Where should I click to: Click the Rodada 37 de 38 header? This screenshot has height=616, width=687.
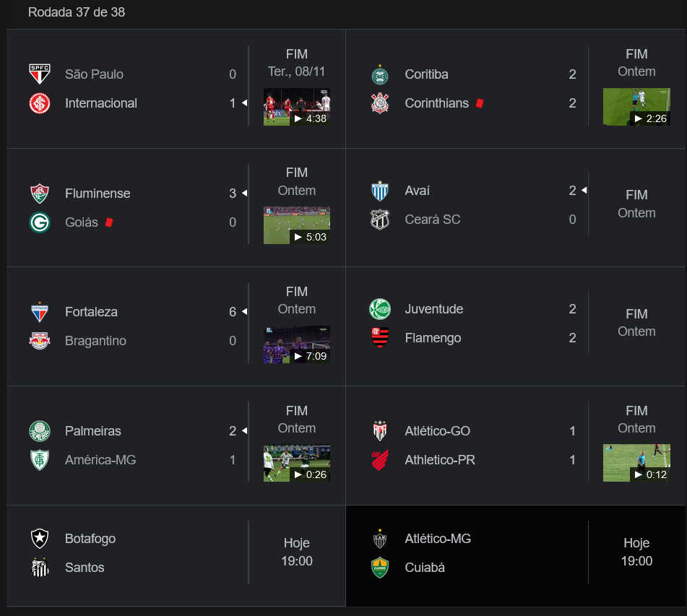point(77,12)
